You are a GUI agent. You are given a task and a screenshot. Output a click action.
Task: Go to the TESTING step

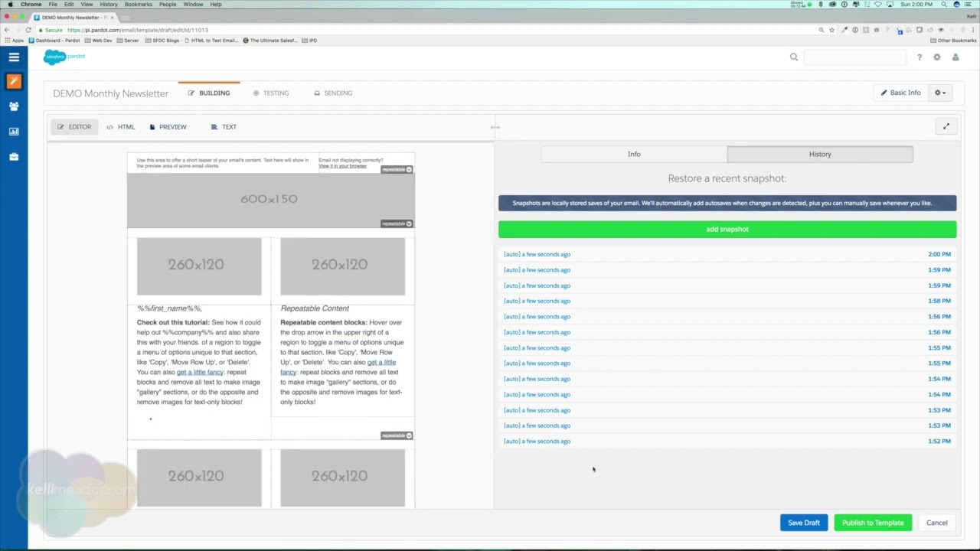click(271, 93)
